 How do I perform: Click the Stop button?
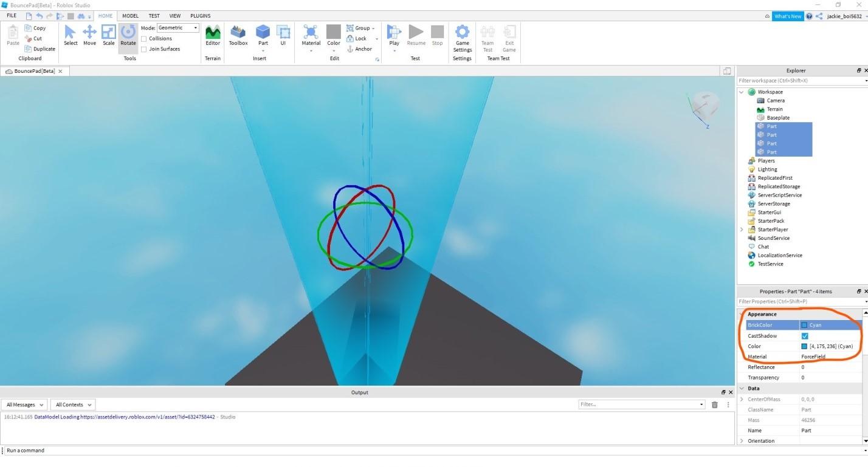(x=437, y=35)
